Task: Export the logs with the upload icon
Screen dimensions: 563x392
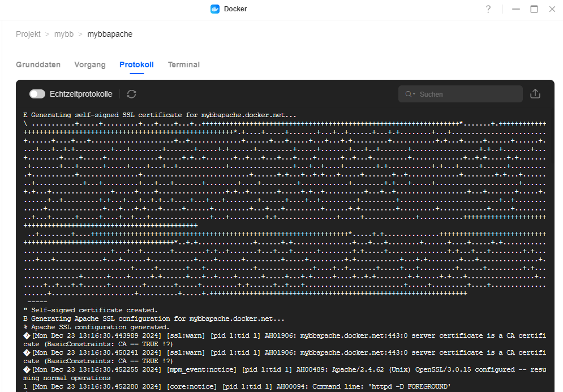Action: click(x=535, y=94)
